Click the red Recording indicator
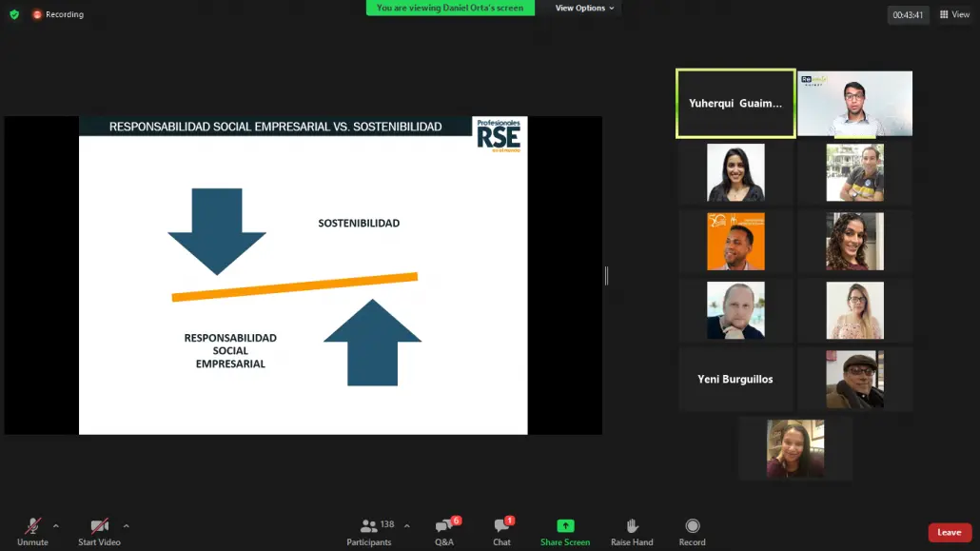Screen dimensions: 980x551 point(58,14)
